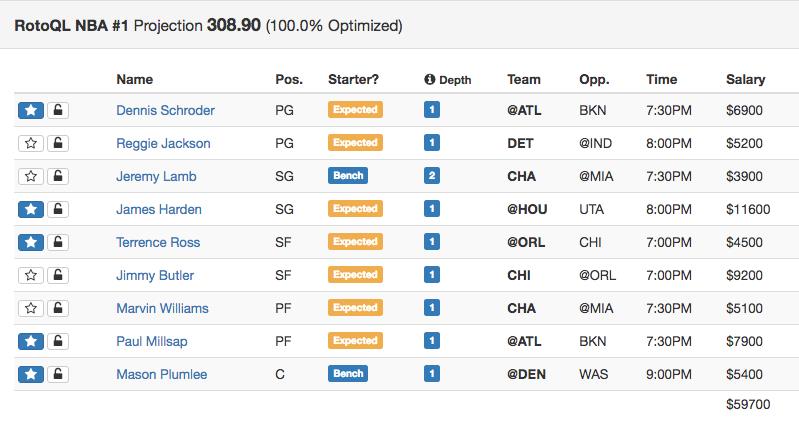
Task: Open James Harden player page
Action: tap(158, 209)
